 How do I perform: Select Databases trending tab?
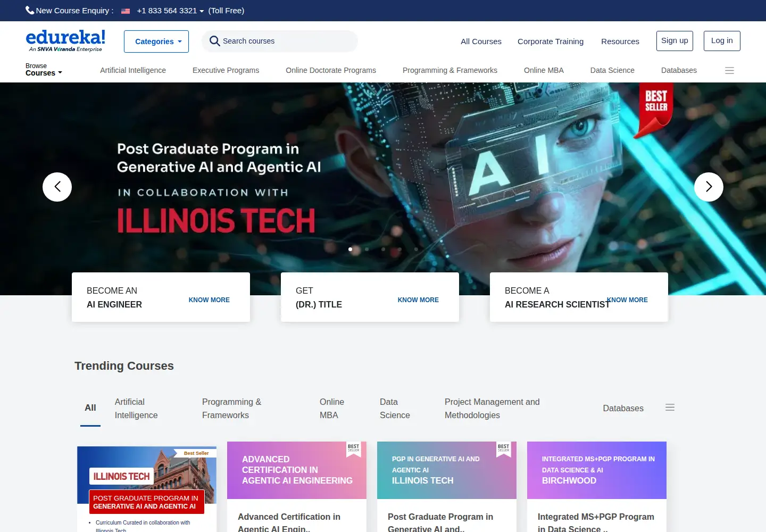coord(623,409)
